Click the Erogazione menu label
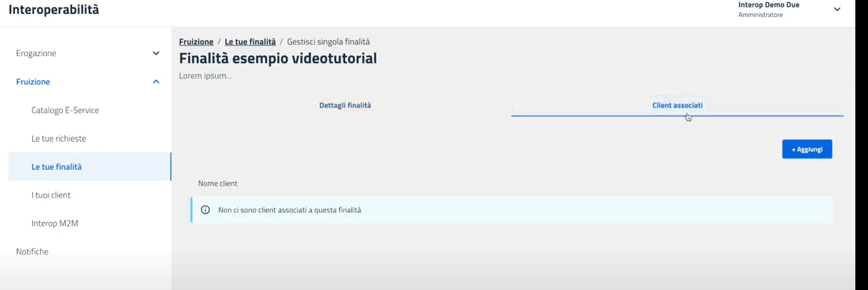The height and width of the screenshot is (290, 868). [36, 53]
